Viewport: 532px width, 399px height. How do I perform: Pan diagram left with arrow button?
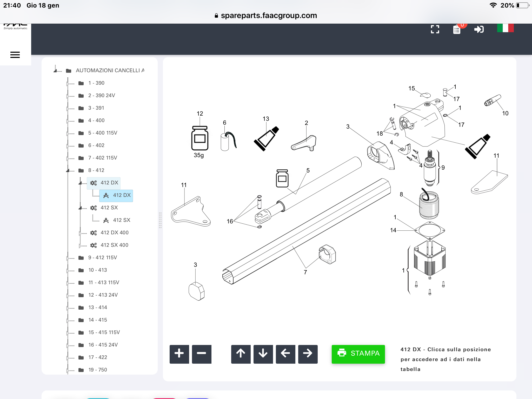tap(285, 354)
